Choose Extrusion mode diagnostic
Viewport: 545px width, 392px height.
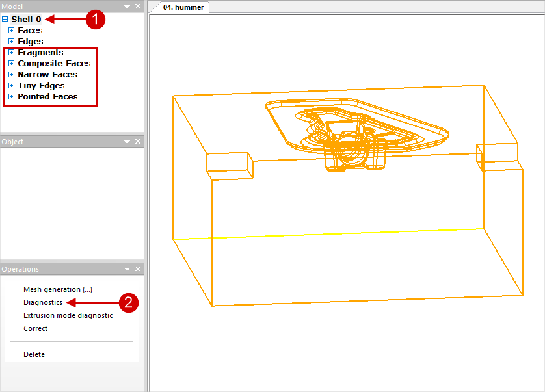point(68,315)
